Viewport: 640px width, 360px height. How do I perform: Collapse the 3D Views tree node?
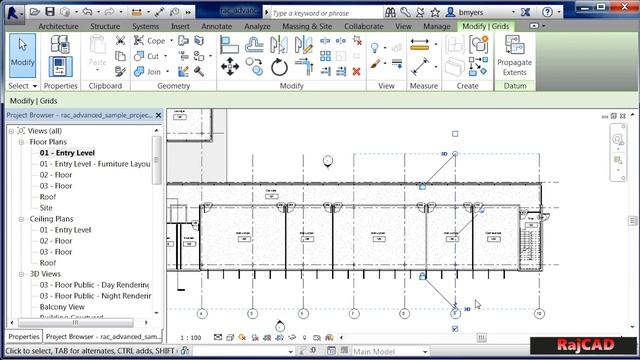(x=21, y=274)
